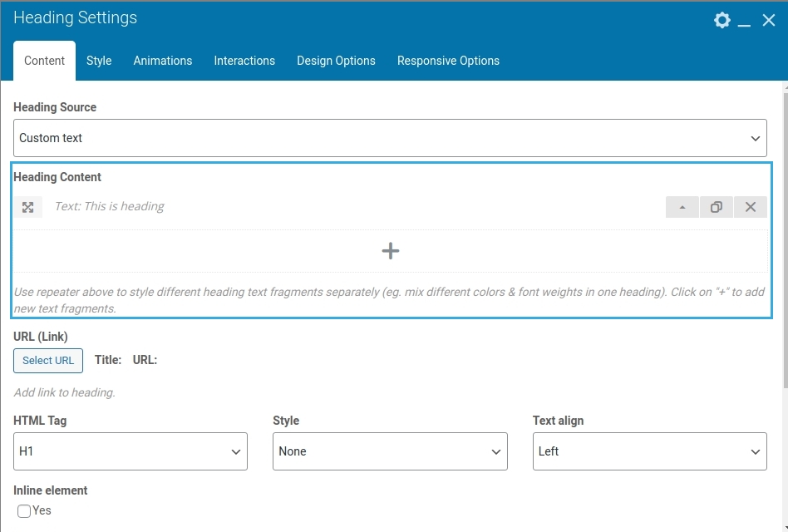Image resolution: width=788 pixels, height=532 pixels.
Task: Open the Interactions tab
Action: pyautogui.click(x=244, y=61)
